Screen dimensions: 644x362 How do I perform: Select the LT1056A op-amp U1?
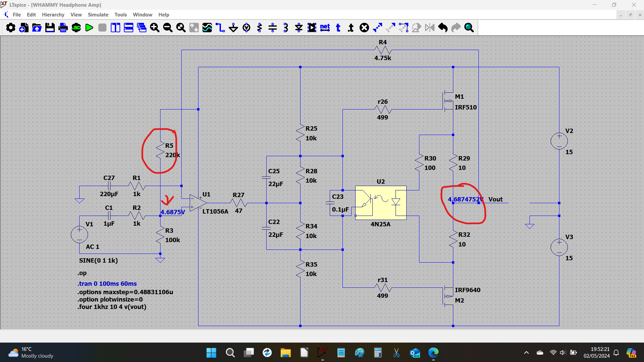click(197, 203)
